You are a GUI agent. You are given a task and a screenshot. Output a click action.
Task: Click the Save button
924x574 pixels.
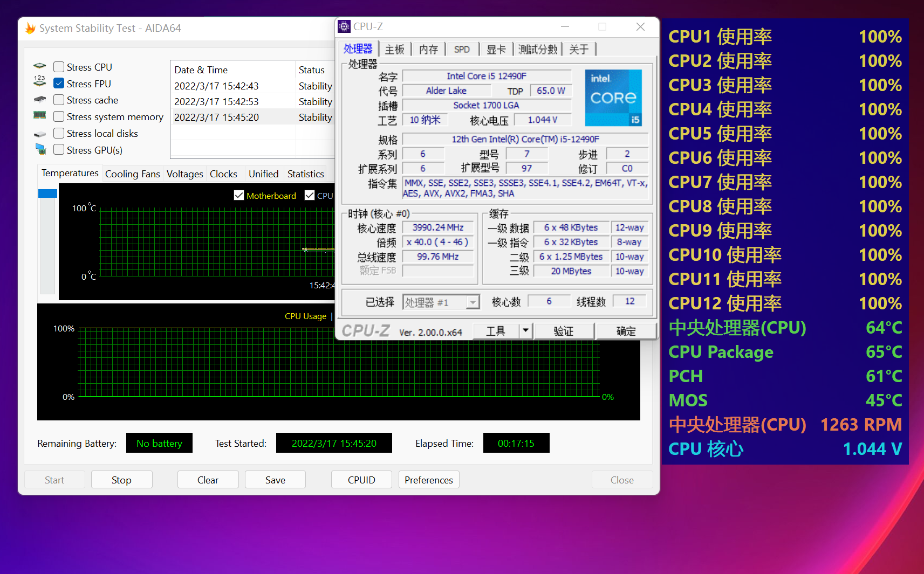coord(275,480)
